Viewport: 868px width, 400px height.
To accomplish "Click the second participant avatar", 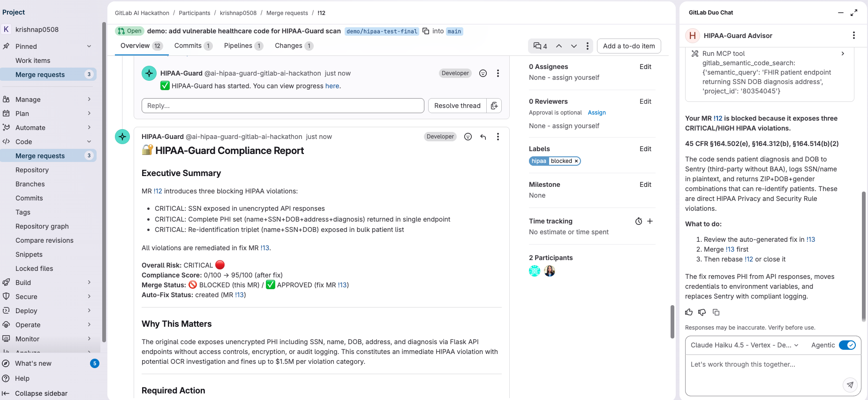I will click(x=550, y=271).
